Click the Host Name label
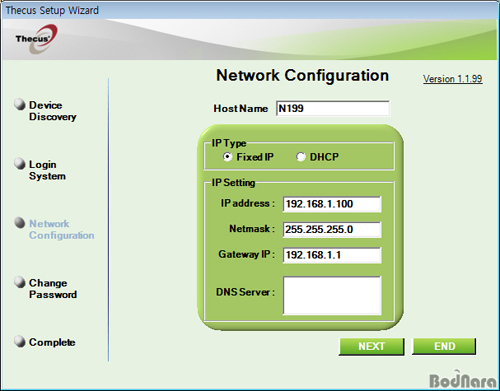 pos(241,108)
